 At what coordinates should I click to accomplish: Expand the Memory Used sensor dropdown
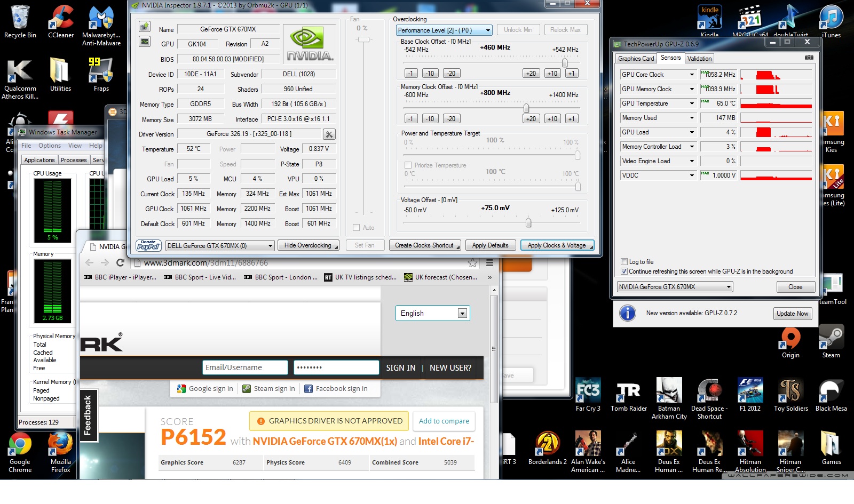coord(692,118)
